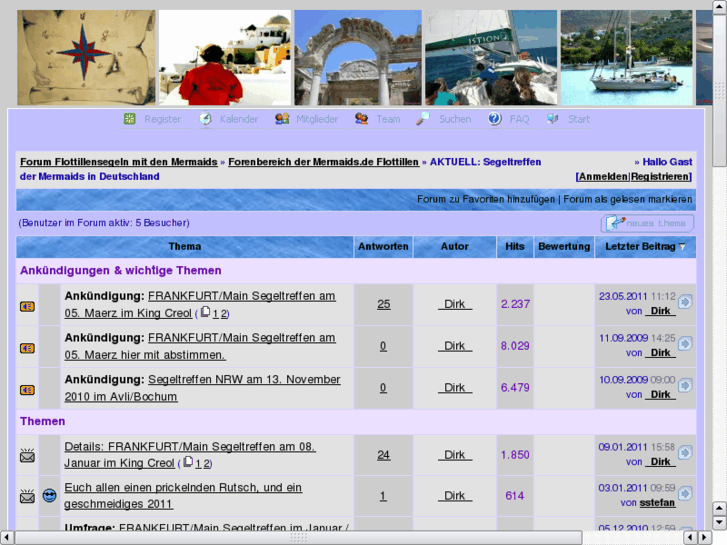Open thread 'Segeltreffen NRW am 13. November'

(x=202, y=388)
